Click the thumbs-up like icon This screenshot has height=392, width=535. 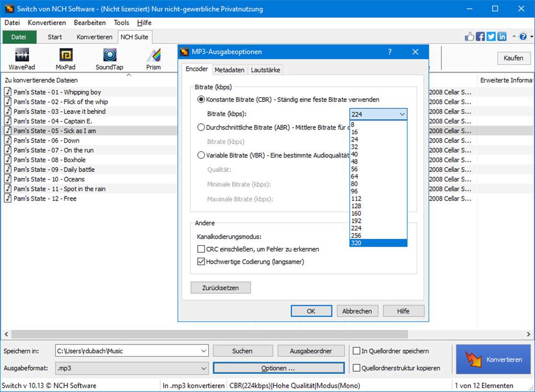coord(470,37)
